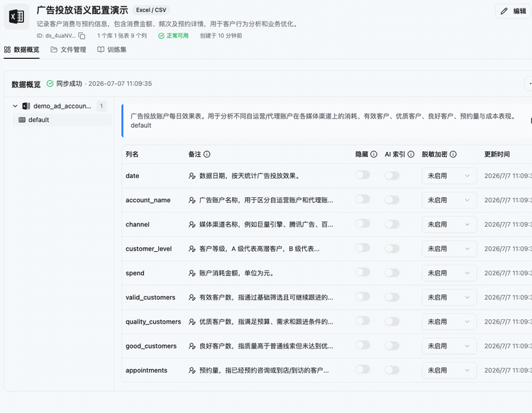The height and width of the screenshot is (413, 532).
Task: Select the default table in the tree
Action: tap(62, 120)
